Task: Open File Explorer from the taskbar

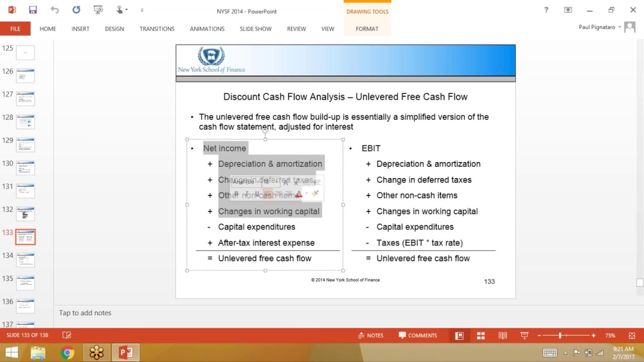Action: (x=38, y=353)
